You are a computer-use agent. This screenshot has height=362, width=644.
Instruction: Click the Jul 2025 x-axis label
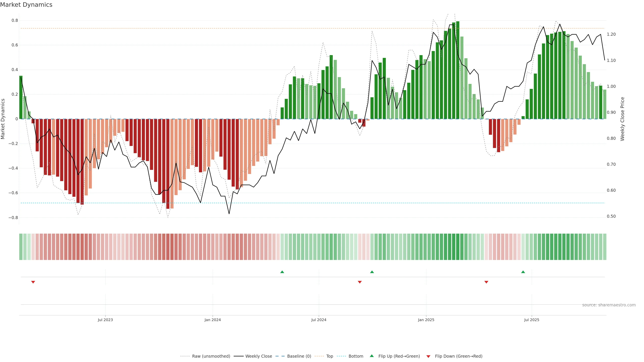tap(531, 320)
